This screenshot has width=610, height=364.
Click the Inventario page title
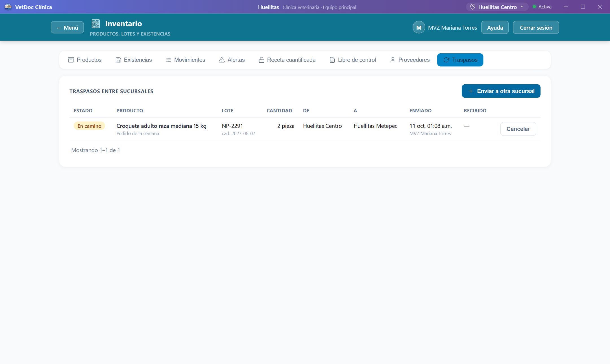point(123,24)
